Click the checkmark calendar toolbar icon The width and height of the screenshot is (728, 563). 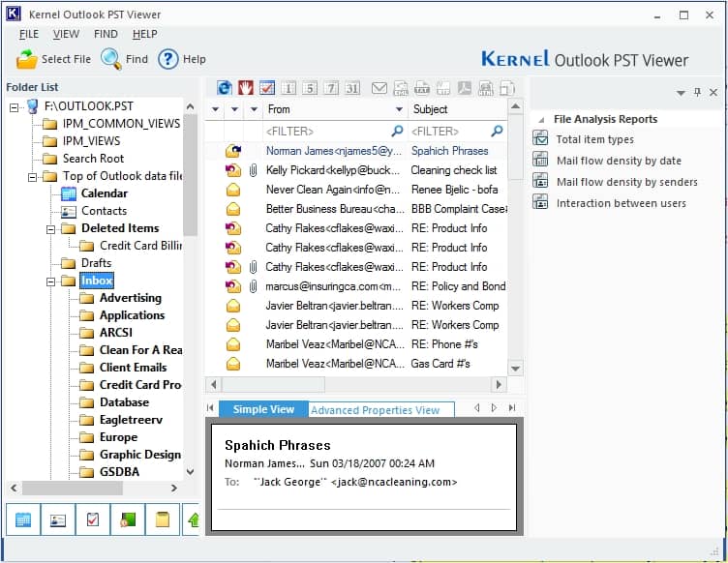pos(267,88)
